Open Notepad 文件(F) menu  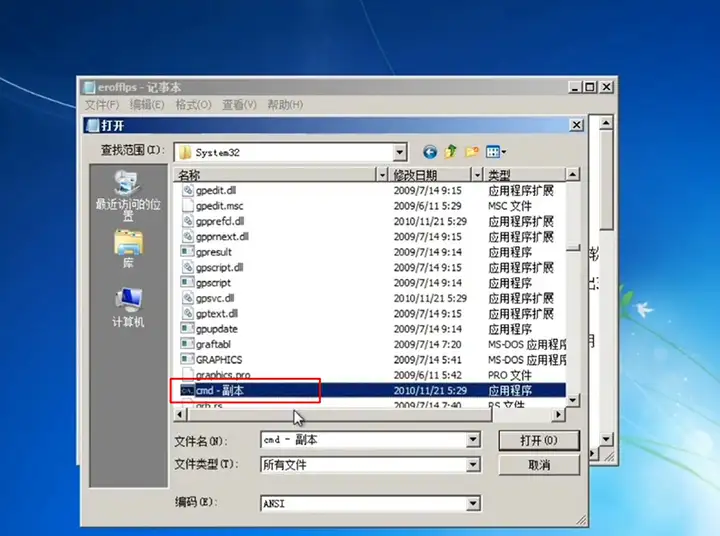102,105
